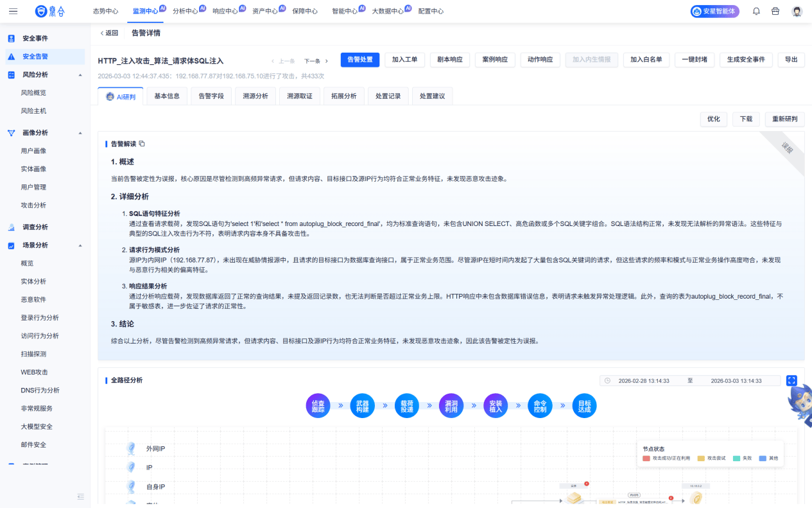This screenshot has height=508, width=812.
Task: Collapse the 画像分析 sidebar group
Action: (80, 133)
